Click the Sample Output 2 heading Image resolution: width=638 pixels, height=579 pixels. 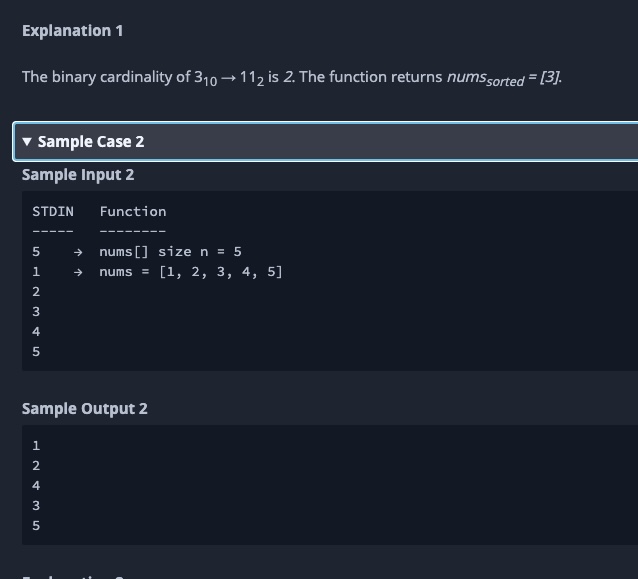pyautogui.click(x=84, y=409)
